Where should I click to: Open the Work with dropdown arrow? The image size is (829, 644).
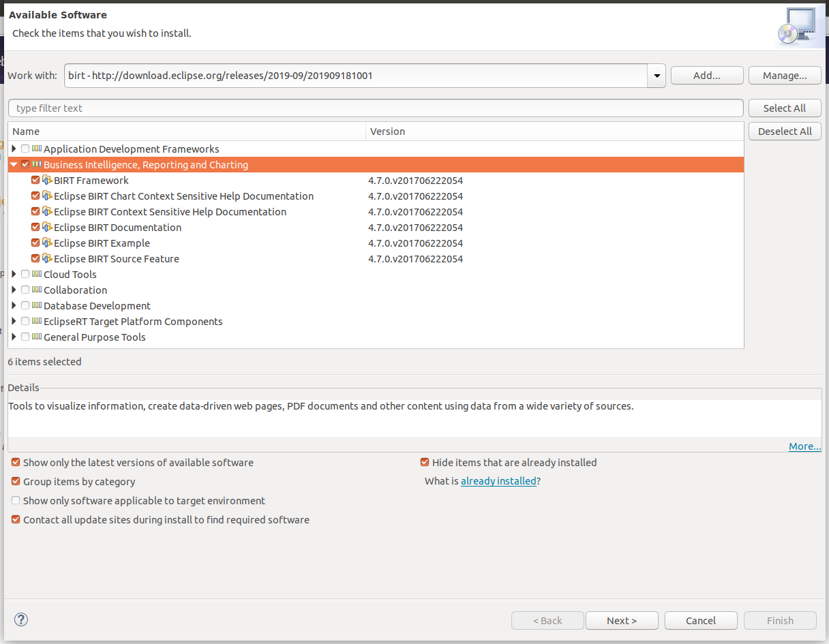tap(656, 76)
